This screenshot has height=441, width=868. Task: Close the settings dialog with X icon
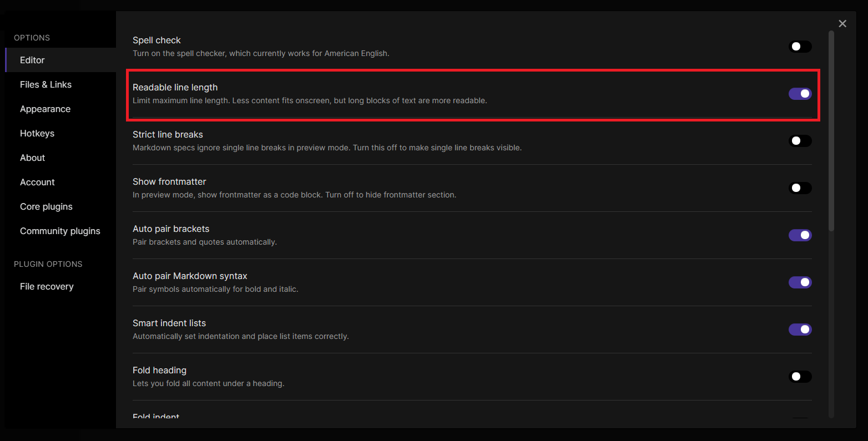click(x=842, y=23)
